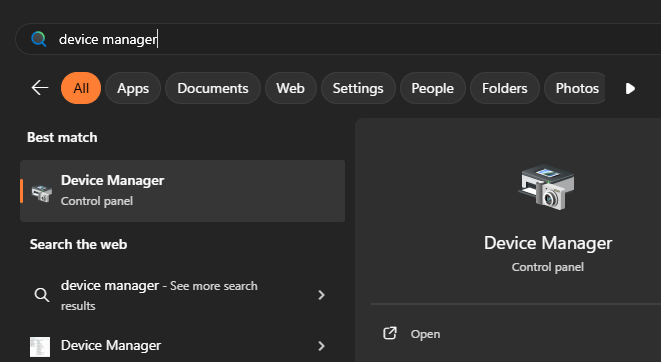
Task: Switch to the Folders filter tab
Action: click(x=505, y=88)
